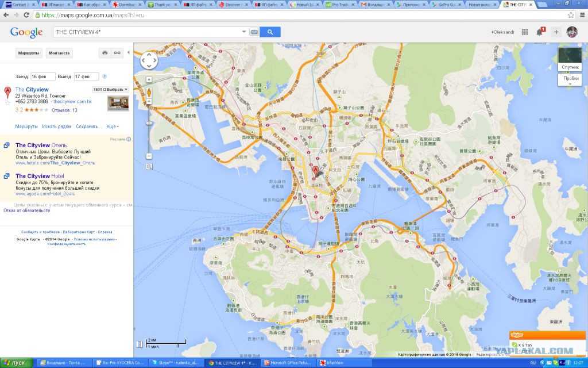Zoom out with the bottom minus button
588x368 pixels.
pos(149,156)
